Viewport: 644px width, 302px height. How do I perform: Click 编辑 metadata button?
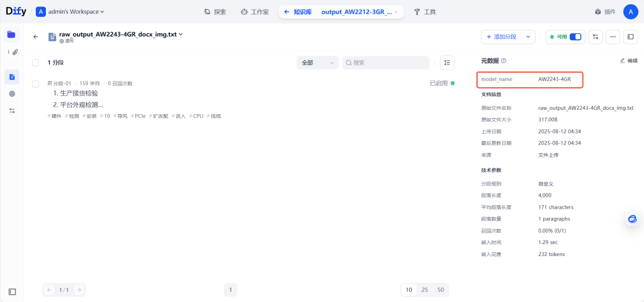click(x=629, y=61)
